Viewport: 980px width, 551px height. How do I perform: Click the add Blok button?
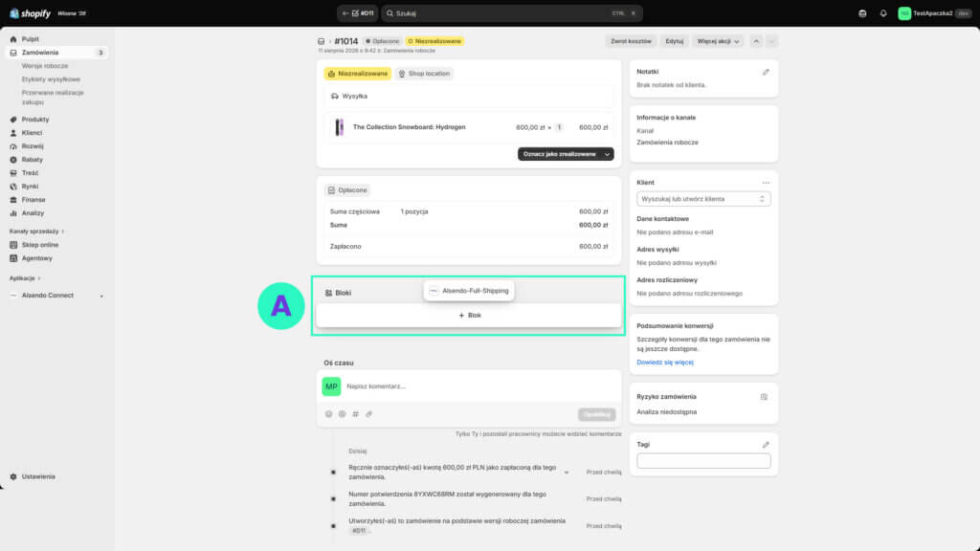[x=469, y=316]
